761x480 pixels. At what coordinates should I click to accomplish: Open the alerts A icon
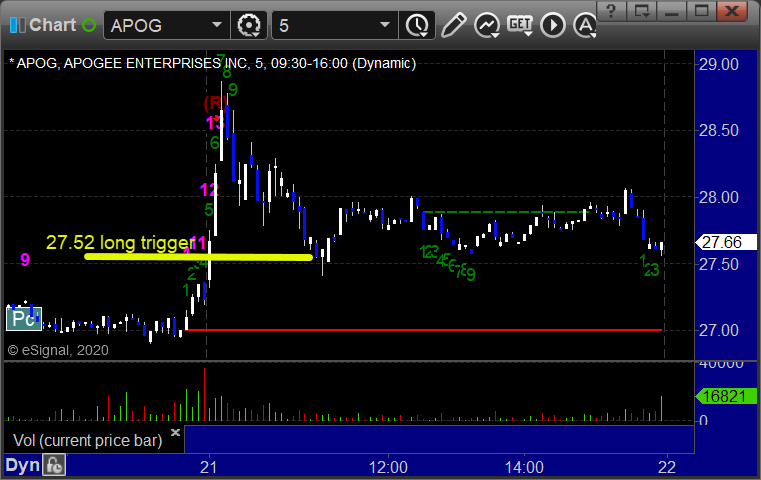[x=584, y=25]
